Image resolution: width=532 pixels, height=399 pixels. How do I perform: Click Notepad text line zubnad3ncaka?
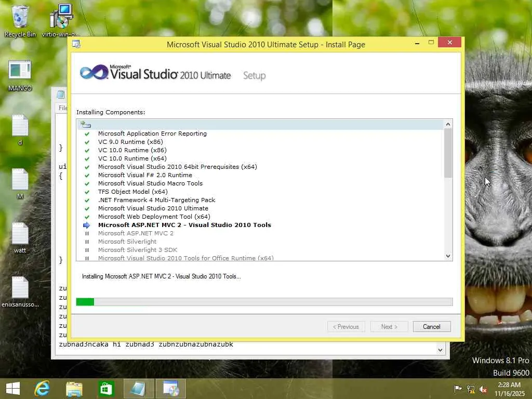click(146, 344)
